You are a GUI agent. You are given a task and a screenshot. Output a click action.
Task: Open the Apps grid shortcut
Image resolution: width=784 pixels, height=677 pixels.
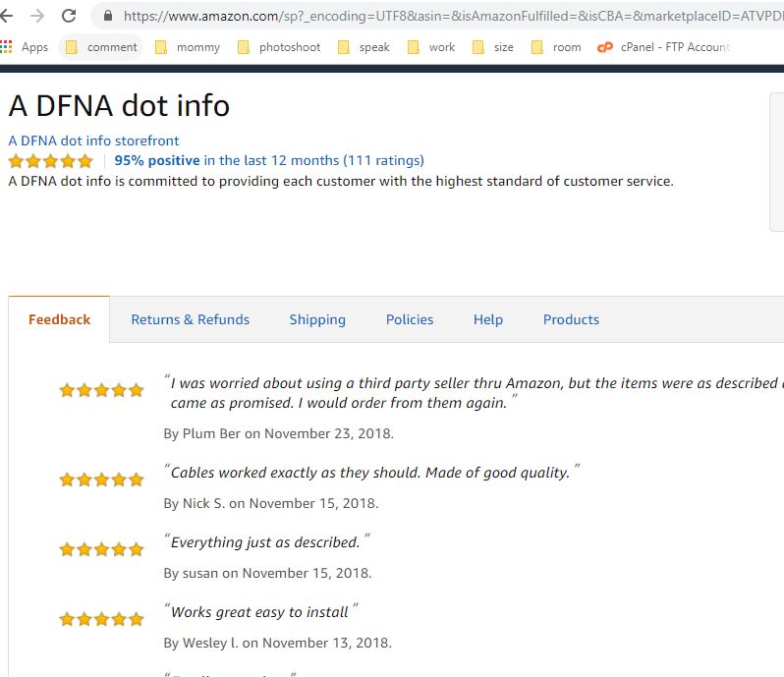pos(26,47)
